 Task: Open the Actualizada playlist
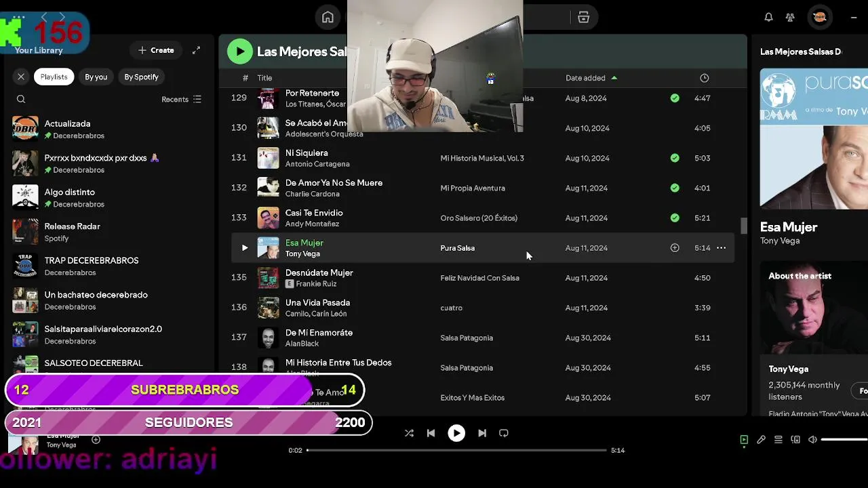point(108,129)
